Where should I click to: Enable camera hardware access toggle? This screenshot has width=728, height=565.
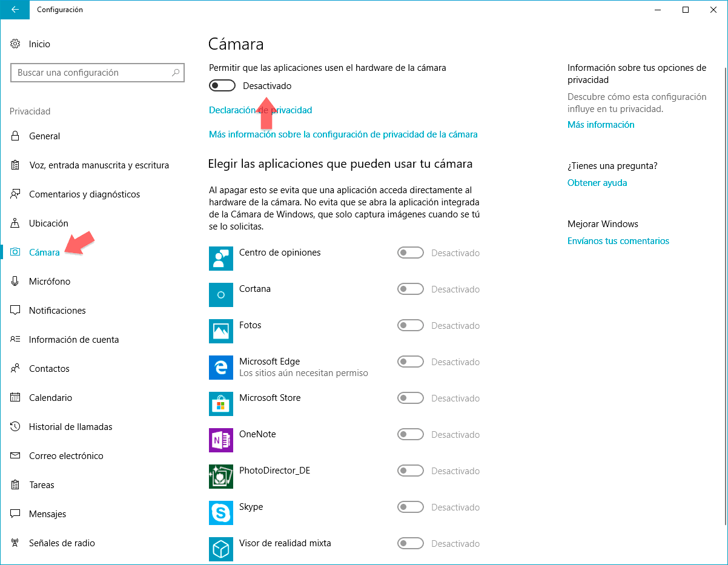point(222,86)
